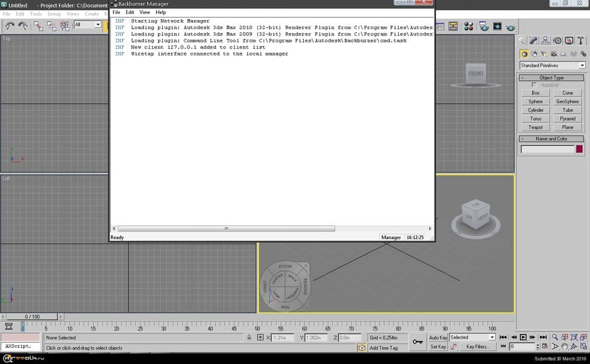Toggle the selection lock icon
590x364 pixels.
[x=250, y=337]
